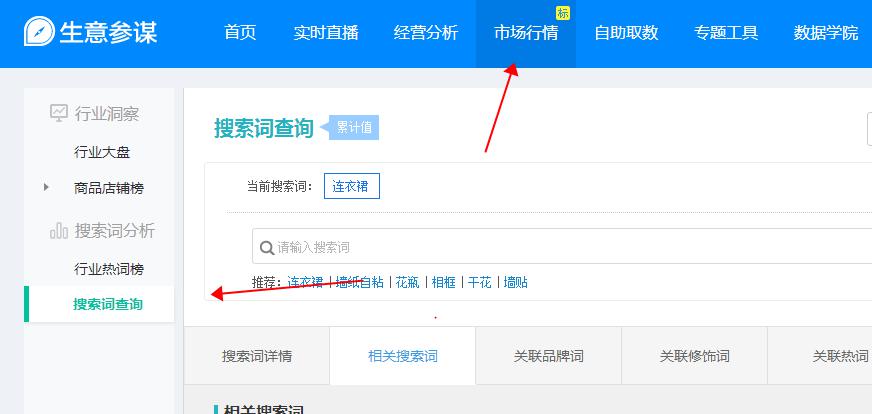Click the magnifier icon in search box
Screen dimensions: 872x414
point(267,247)
